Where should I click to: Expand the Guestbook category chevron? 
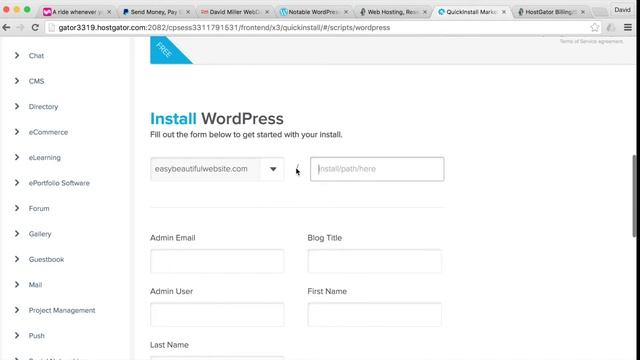click(x=17, y=259)
